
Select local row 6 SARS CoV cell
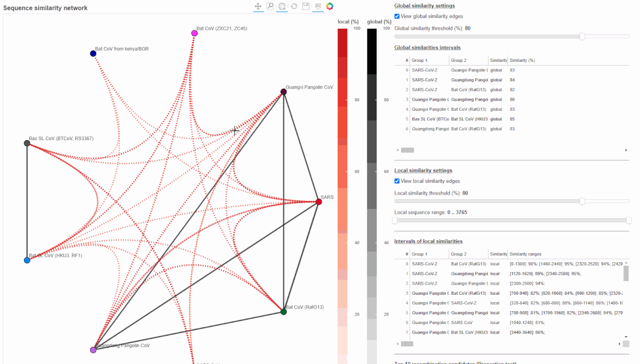(x=469, y=322)
